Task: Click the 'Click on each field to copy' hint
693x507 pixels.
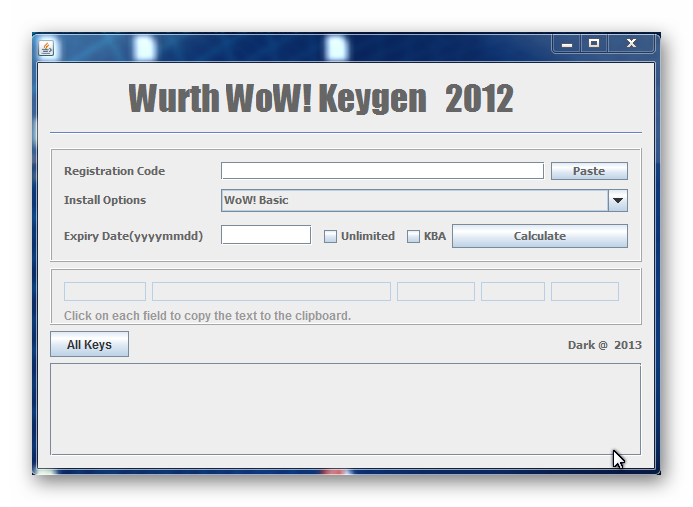Action: point(207,316)
